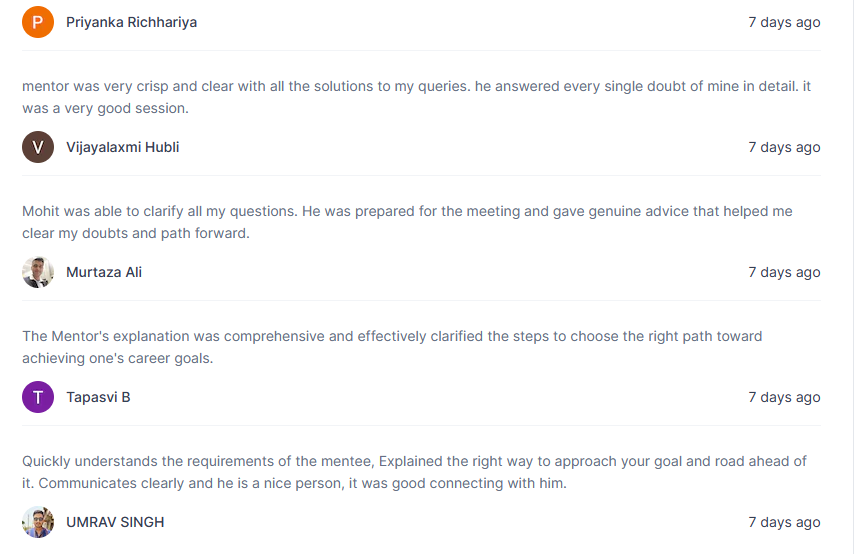Open Murtaza Ali's profile photo

(38, 272)
